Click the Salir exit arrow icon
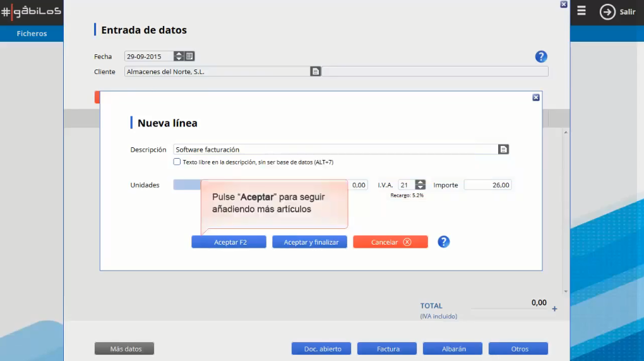Image resolution: width=644 pixels, height=361 pixels. coord(607,12)
